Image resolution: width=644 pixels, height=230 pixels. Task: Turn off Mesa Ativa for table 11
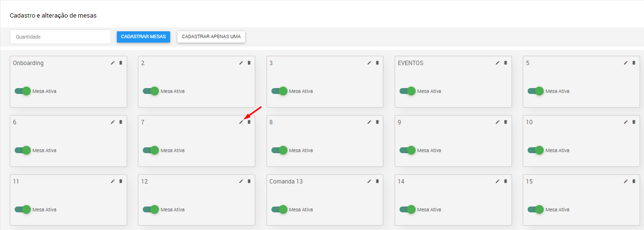coord(22,209)
